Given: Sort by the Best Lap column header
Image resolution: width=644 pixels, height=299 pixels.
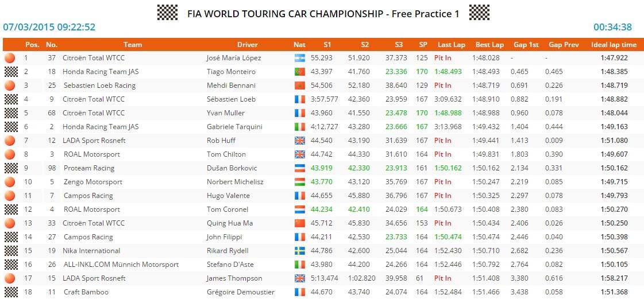Looking at the screenshot, I should [x=489, y=45].
